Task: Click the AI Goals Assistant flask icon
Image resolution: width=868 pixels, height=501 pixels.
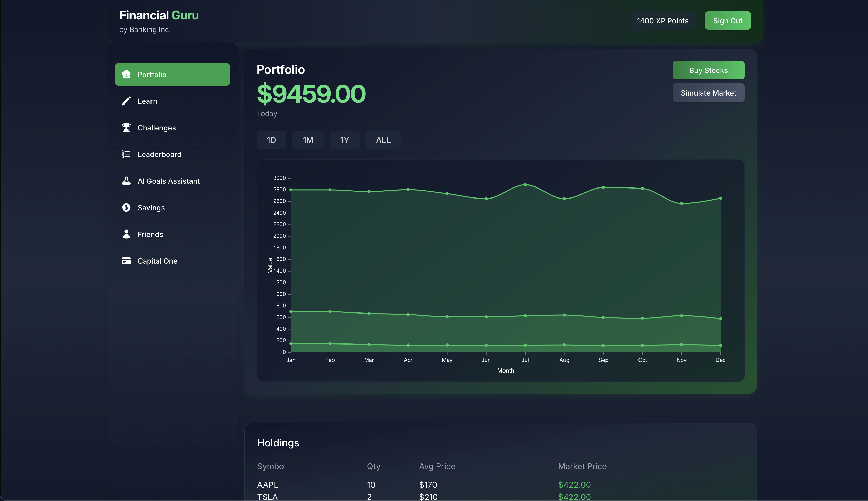Action: tap(126, 181)
